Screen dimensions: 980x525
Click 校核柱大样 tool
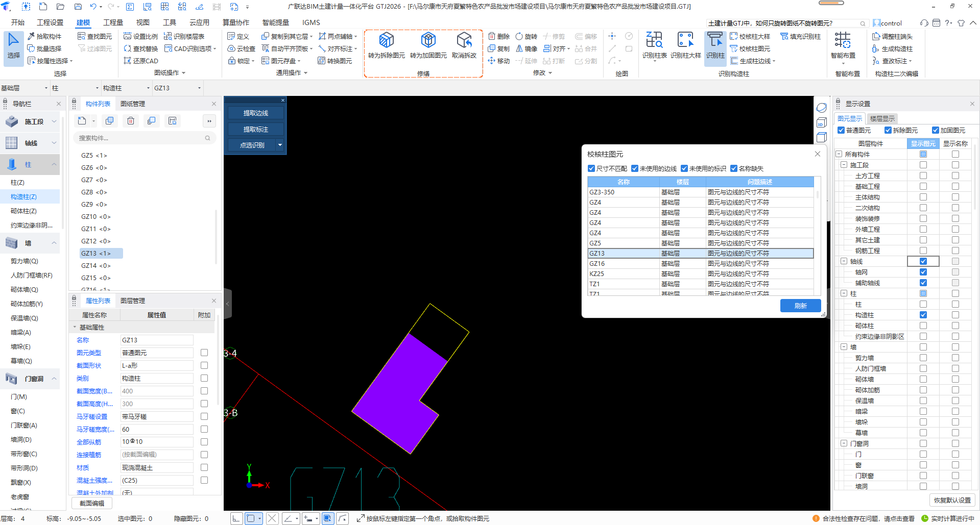pos(750,36)
